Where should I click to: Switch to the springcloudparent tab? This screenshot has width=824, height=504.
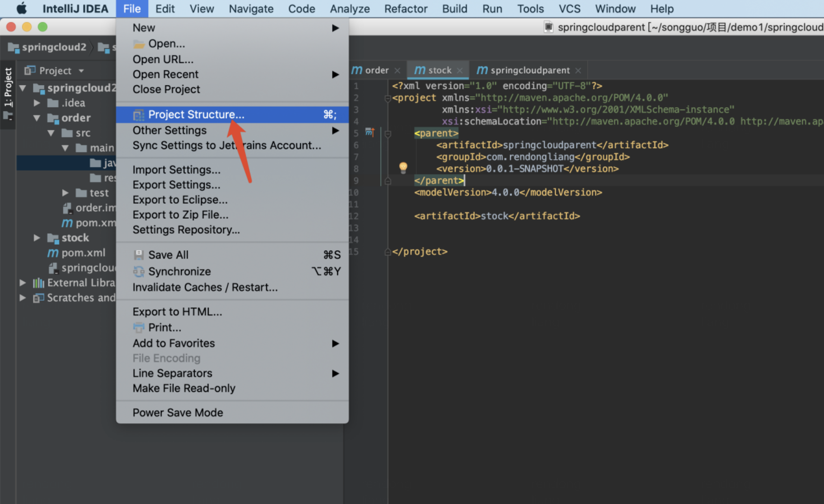tap(529, 70)
